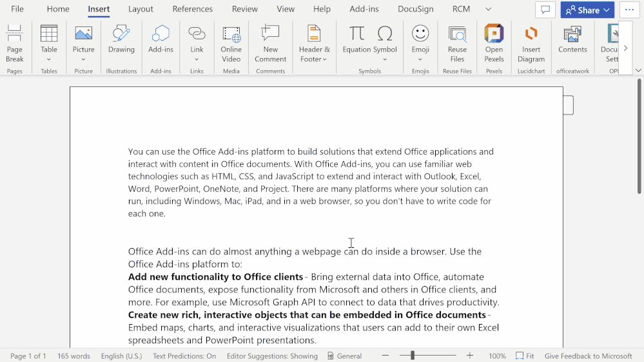Insert a Link

click(197, 39)
